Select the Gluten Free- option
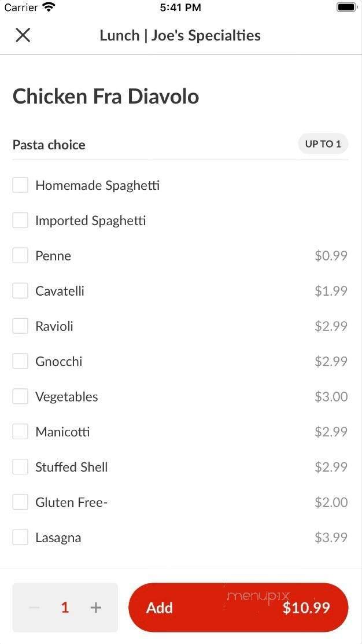Image resolution: width=362 pixels, height=644 pixels. tap(20, 502)
